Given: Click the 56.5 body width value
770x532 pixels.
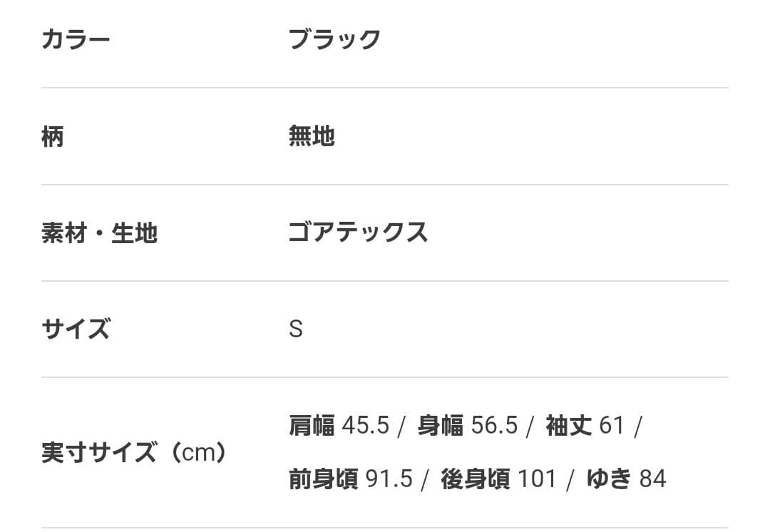Looking at the screenshot, I should (494, 426).
